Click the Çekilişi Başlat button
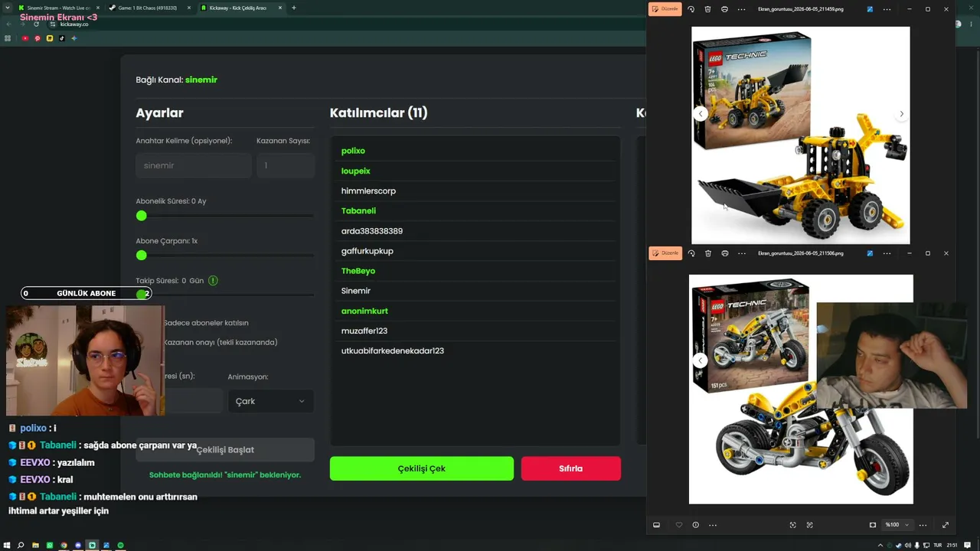 coord(225,450)
